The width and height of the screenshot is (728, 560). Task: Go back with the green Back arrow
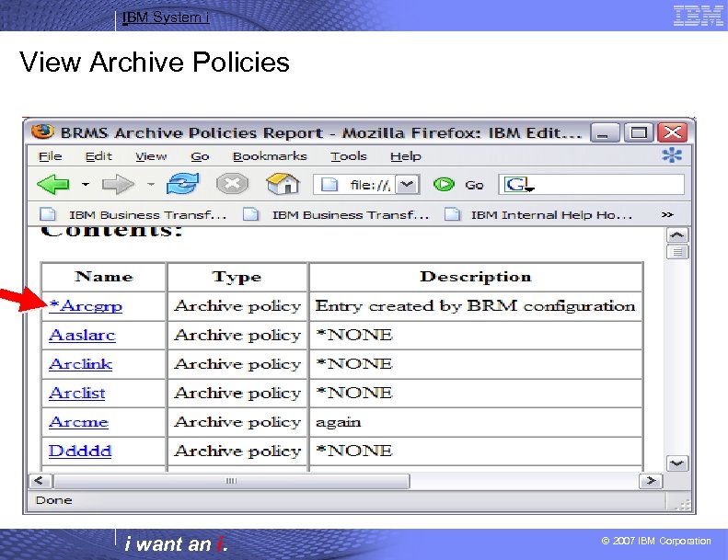(53, 185)
